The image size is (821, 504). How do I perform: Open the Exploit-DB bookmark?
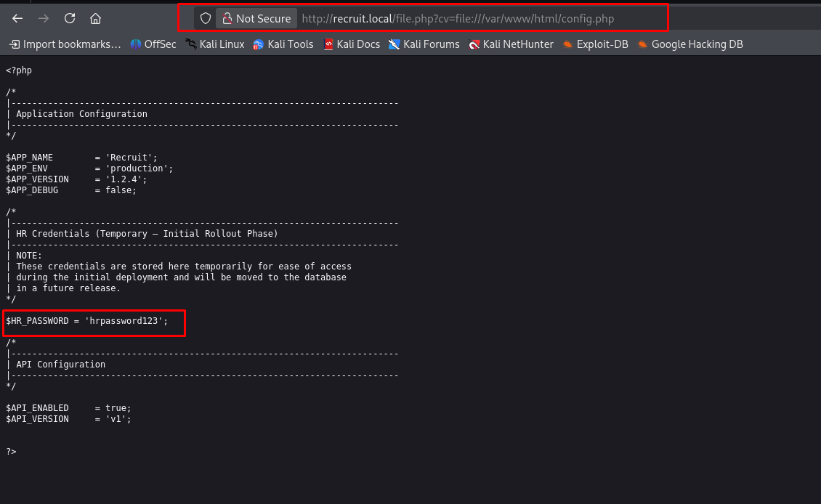click(595, 44)
